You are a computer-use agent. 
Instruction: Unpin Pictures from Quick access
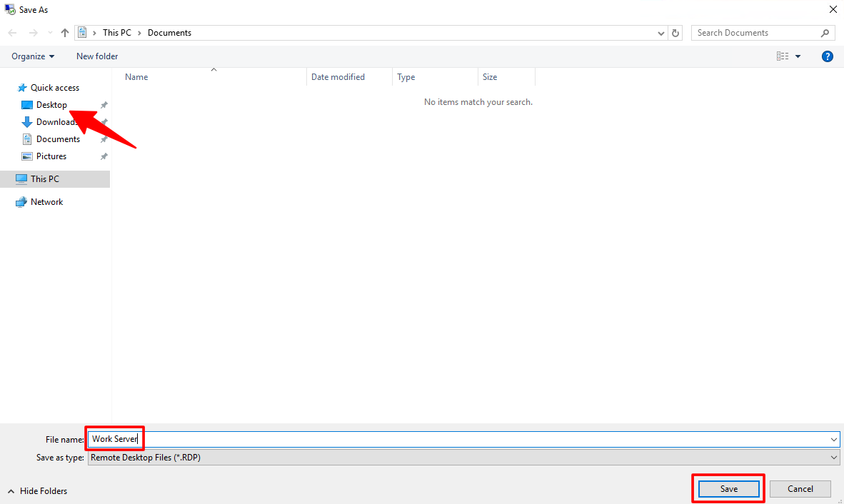104,156
